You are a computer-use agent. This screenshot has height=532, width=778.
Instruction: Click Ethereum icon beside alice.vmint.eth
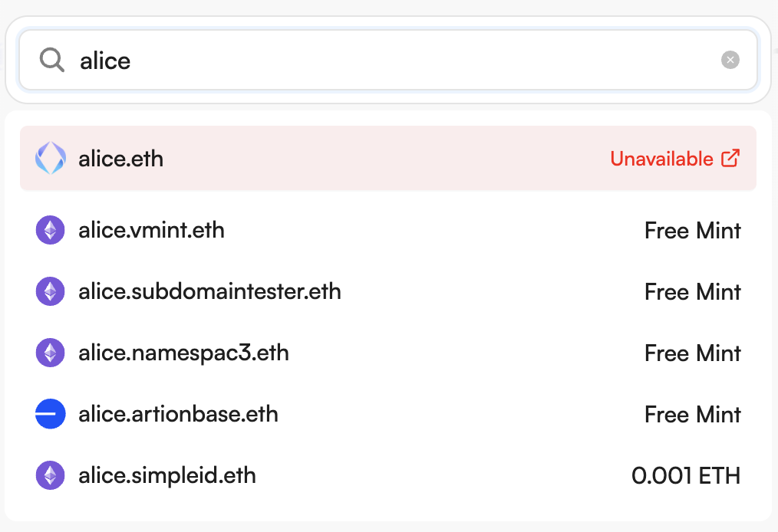51,230
